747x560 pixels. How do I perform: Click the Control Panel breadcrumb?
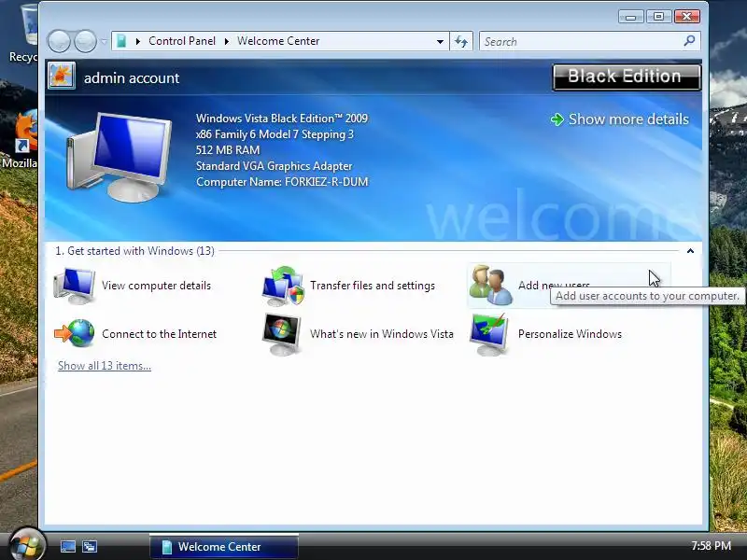coord(182,41)
